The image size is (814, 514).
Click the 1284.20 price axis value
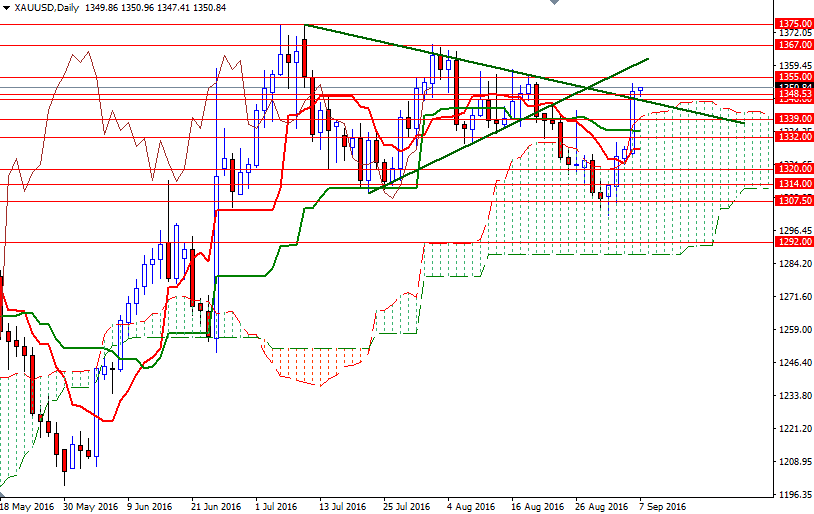click(795, 264)
